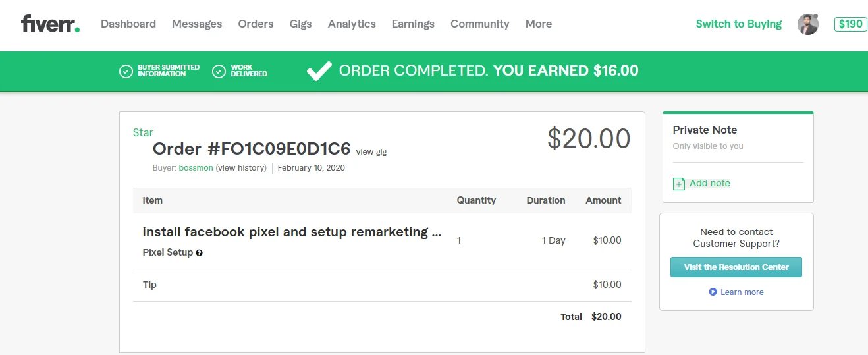Visit the Resolution Center
Viewport: 868px width, 355px height.
tap(736, 267)
